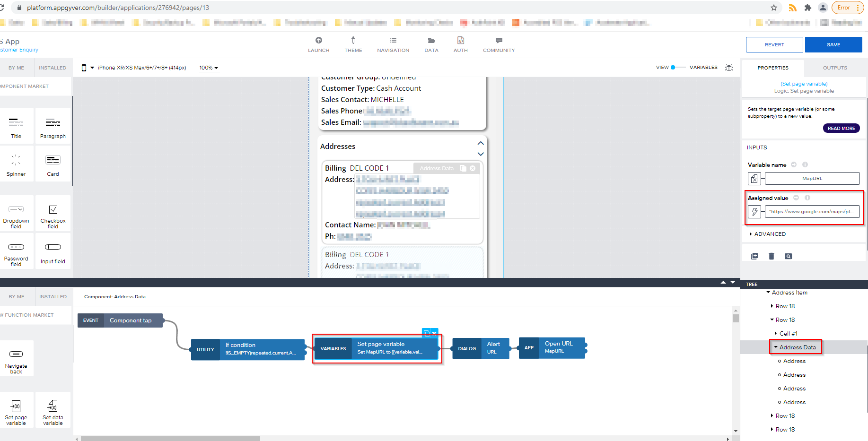Pick the Set page variable function
The image size is (868, 441).
(16, 410)
